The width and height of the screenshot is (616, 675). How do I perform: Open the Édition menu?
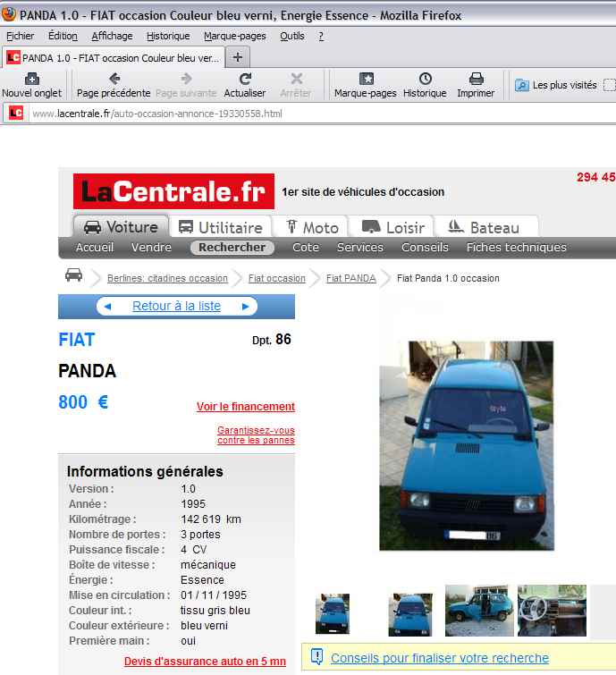click(63, 36)
